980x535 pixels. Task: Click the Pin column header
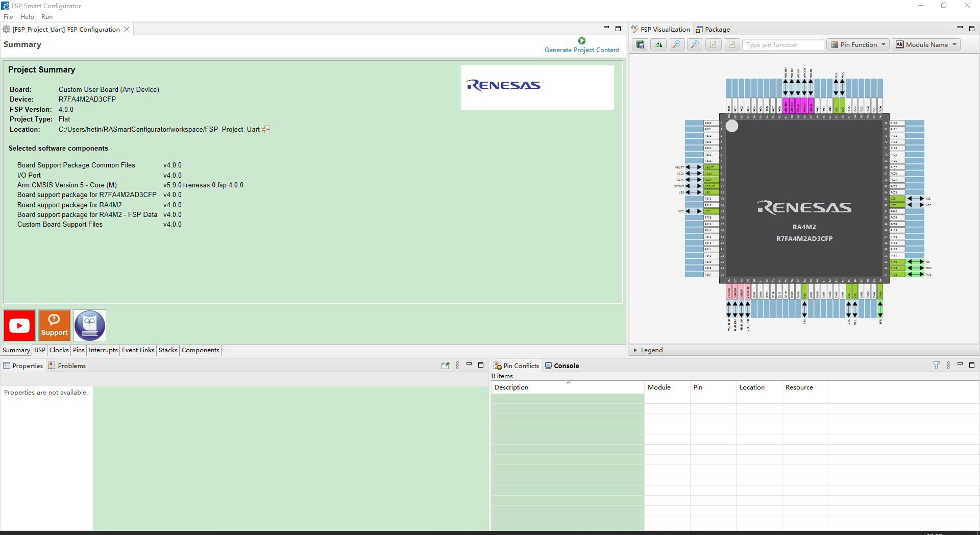coord(713,387)
